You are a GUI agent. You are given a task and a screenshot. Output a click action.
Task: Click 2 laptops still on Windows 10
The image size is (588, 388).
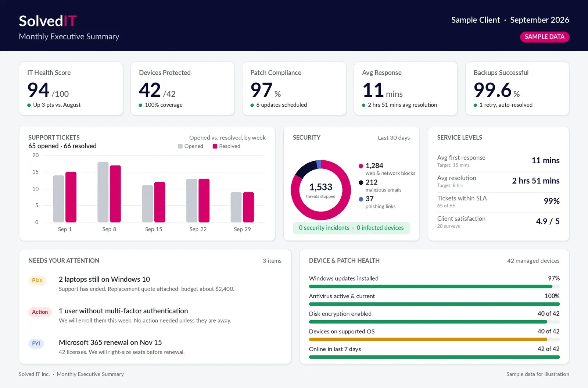(104, 280)
